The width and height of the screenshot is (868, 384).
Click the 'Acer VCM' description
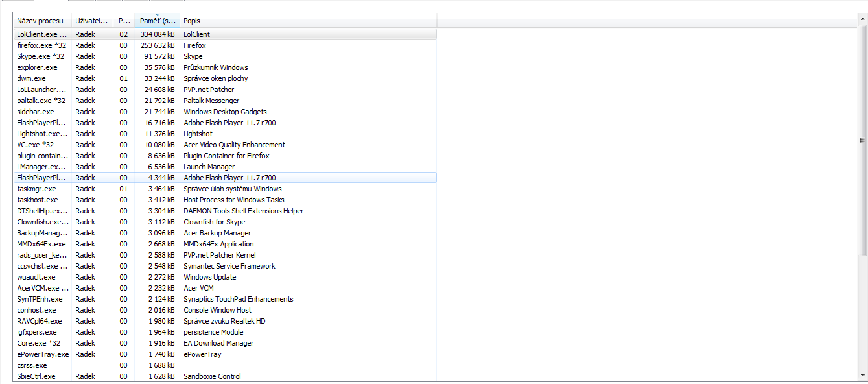click(198, 288)
